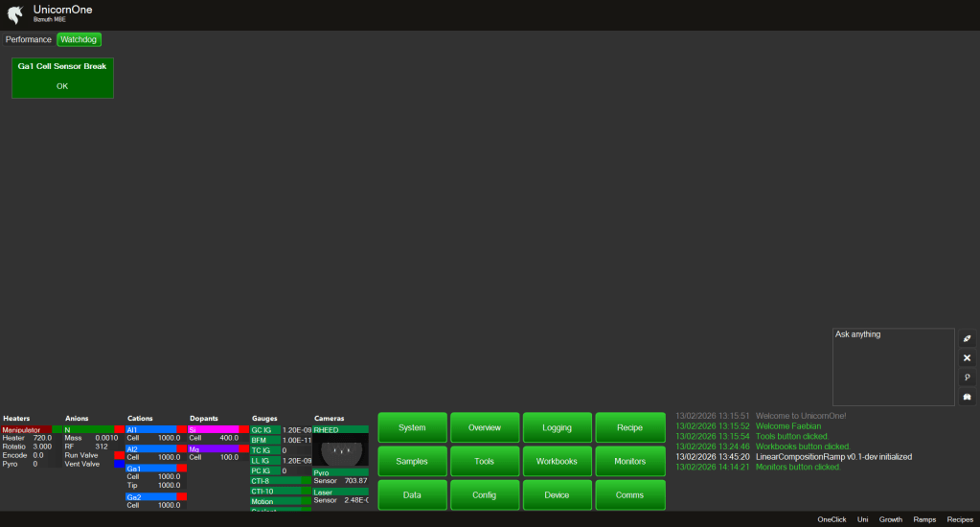Toggle the blue Vent Valve indicator

[119, 464]
